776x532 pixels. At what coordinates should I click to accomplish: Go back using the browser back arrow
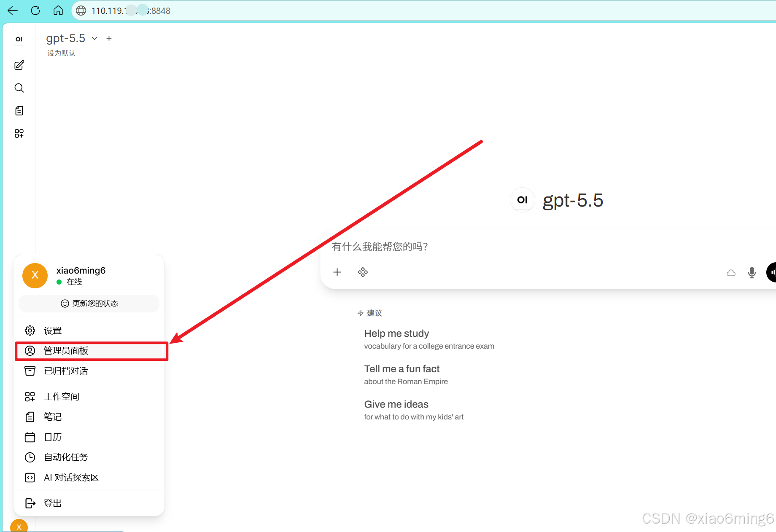(13, 11)
